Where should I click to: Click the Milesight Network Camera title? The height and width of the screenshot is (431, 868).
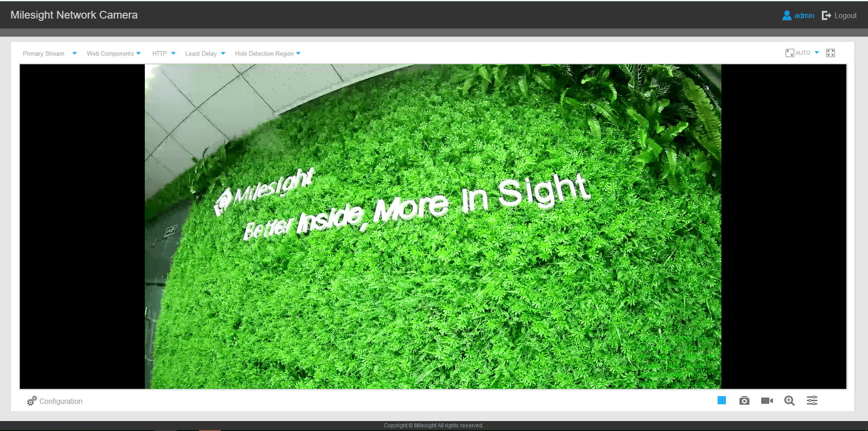(x=74, y=15)
